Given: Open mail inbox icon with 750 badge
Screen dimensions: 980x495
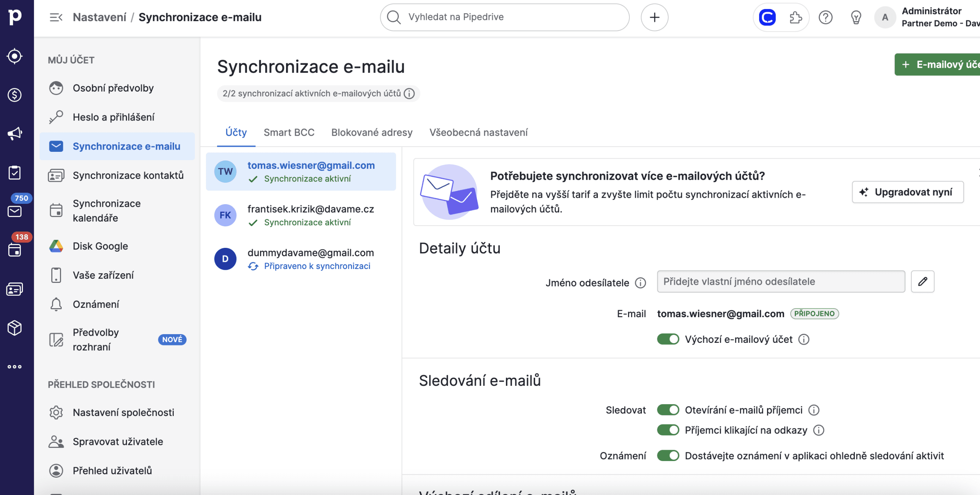Looking at the screenshot, I should click(x=15, y=211).
